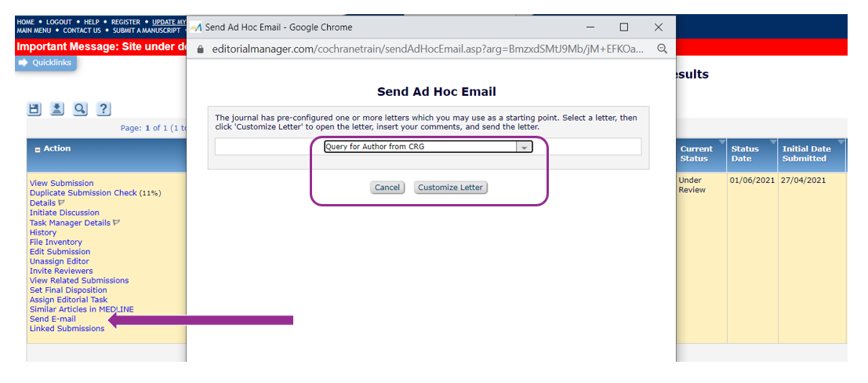Click the Set Final Disposition link
868x383 pixels.
click(70, 290)
